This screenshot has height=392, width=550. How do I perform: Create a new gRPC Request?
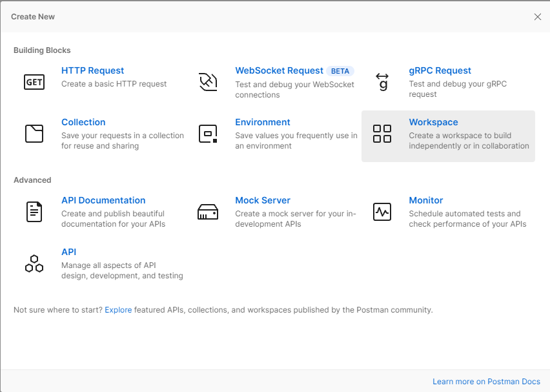(x=440, y=70)
